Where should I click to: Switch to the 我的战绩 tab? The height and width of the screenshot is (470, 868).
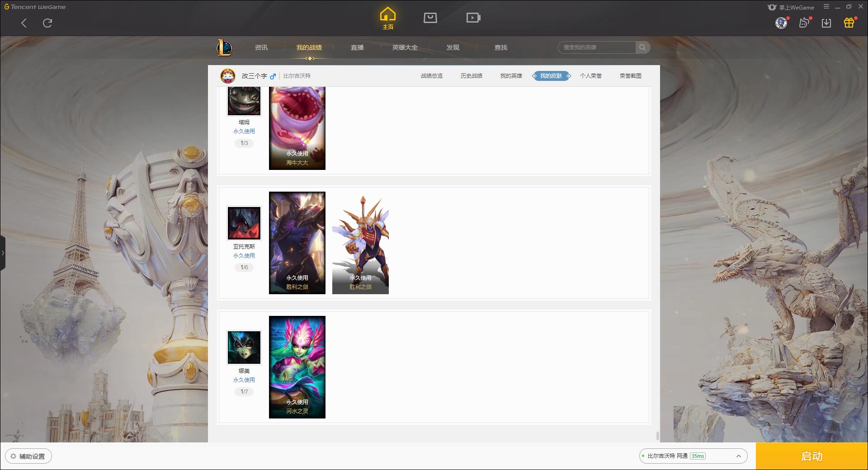(x=309, y=47)
